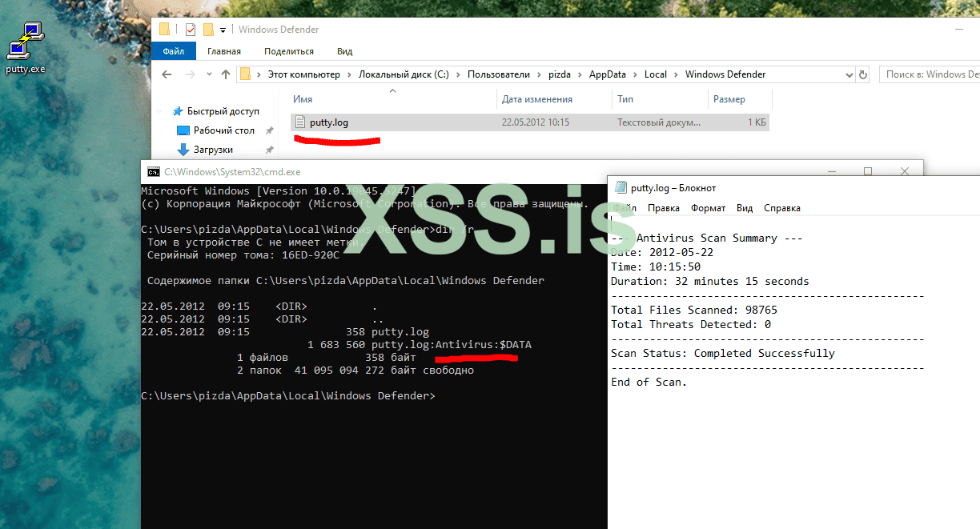Sort by Размер column header
980x529 pixels.
click(x=729, y=99)
